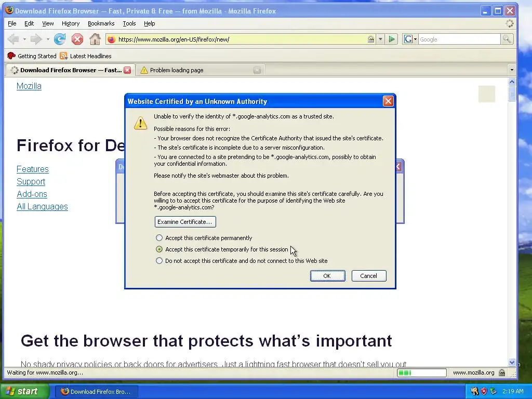
Task: Open the All Languages link
Action: (43, 207)
